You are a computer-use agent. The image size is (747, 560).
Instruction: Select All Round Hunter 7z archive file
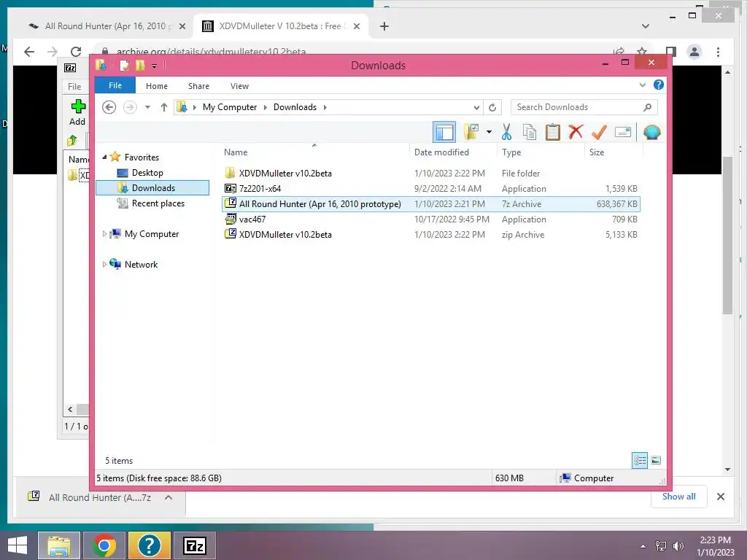click(430, 204)
